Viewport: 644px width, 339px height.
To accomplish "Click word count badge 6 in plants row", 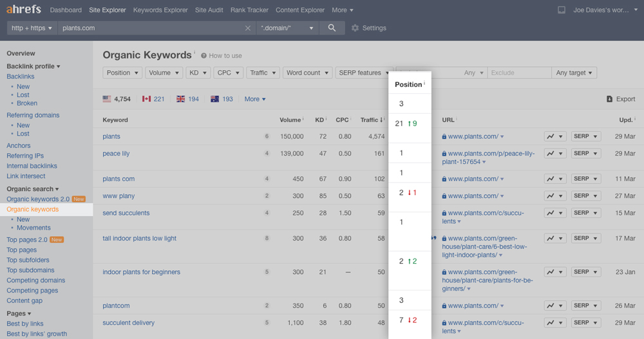I will 267,136.
